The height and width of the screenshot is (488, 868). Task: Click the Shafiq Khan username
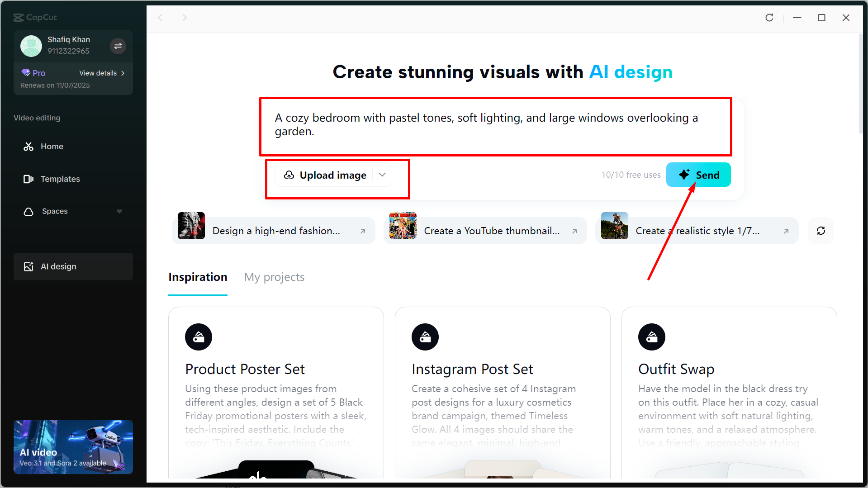coord(69,40)
